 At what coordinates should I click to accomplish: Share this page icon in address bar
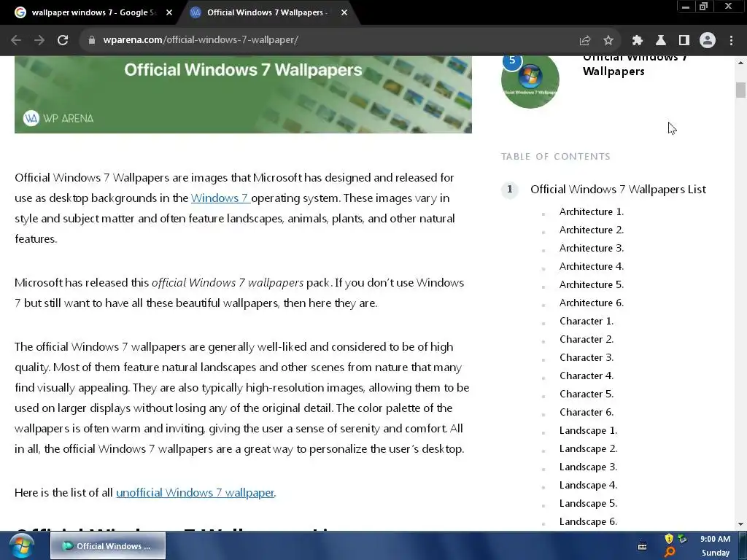[585, 41]
